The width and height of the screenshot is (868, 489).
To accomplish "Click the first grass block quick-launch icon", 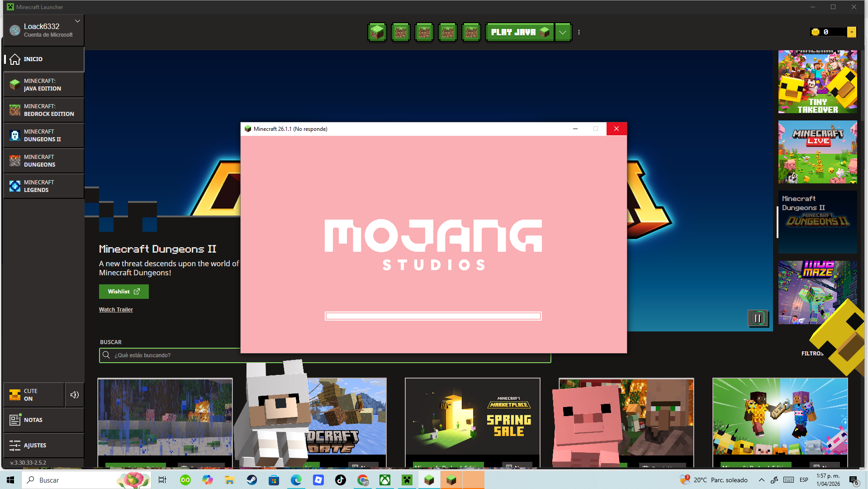I will point(377,32).
